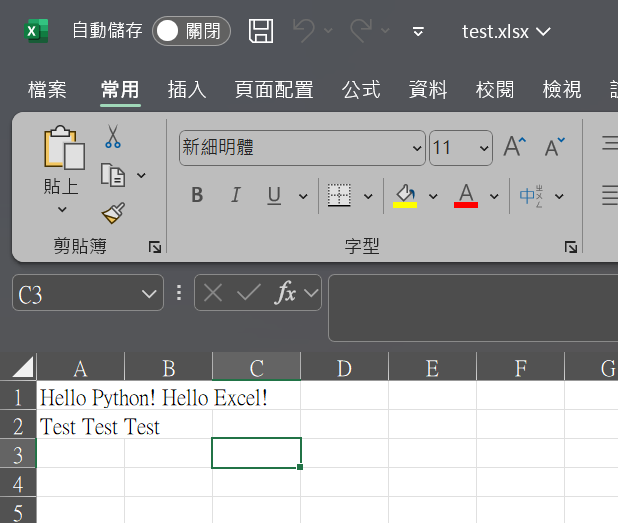The width and height of the screenshot is (618, 523).
Task: Click the Select All corner triangle
Action: tap(22, 367)
